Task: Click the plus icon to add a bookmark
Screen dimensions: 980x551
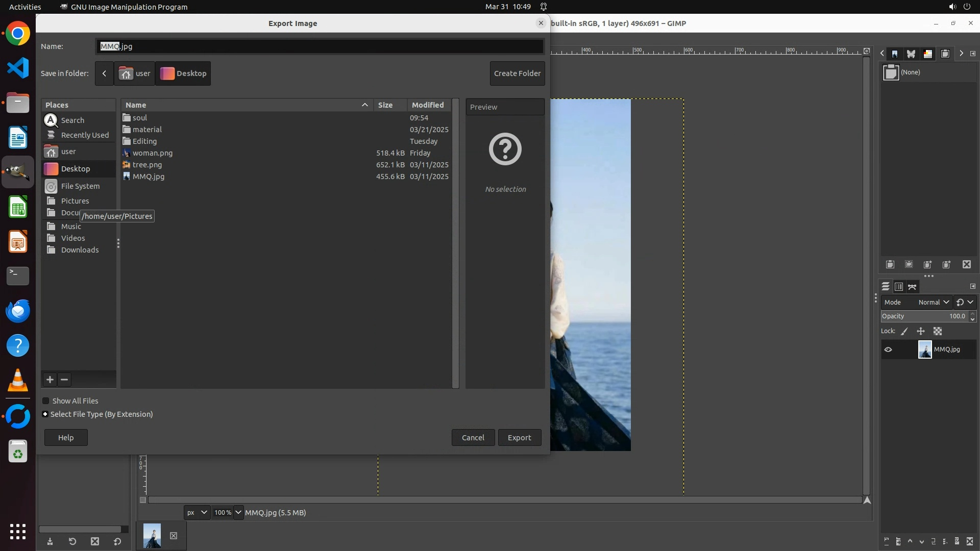Action: coord(50,380)
